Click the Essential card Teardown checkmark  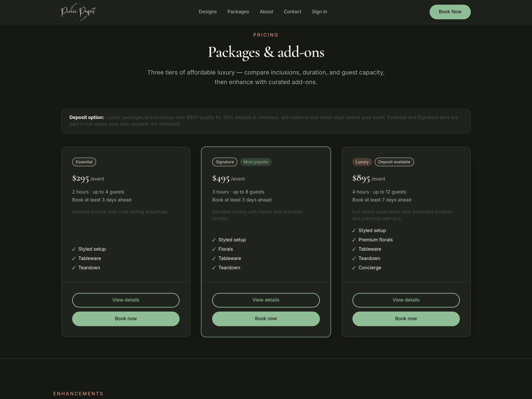point(74,268)
